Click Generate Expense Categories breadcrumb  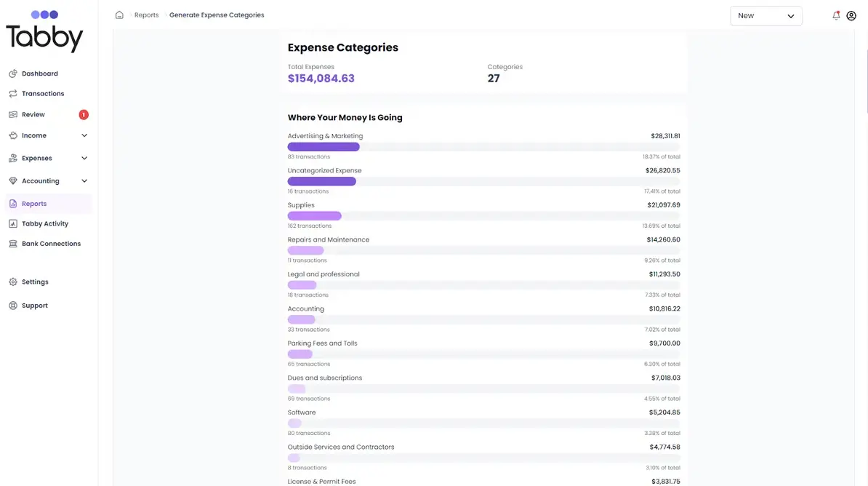[x=217, y=15]
